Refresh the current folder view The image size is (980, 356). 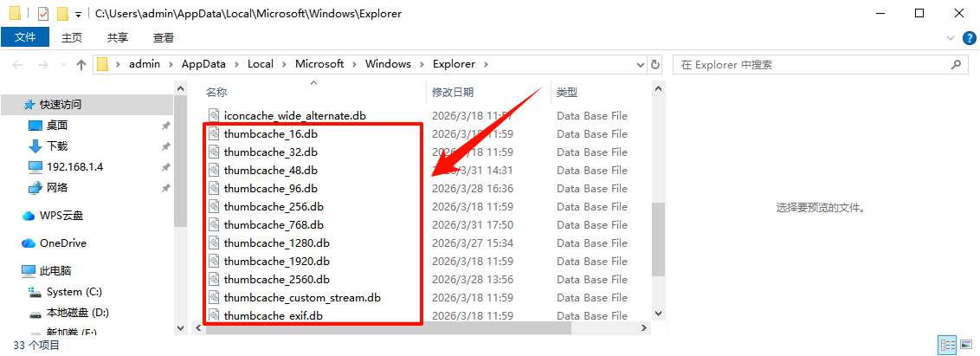[x=655, y=64]
